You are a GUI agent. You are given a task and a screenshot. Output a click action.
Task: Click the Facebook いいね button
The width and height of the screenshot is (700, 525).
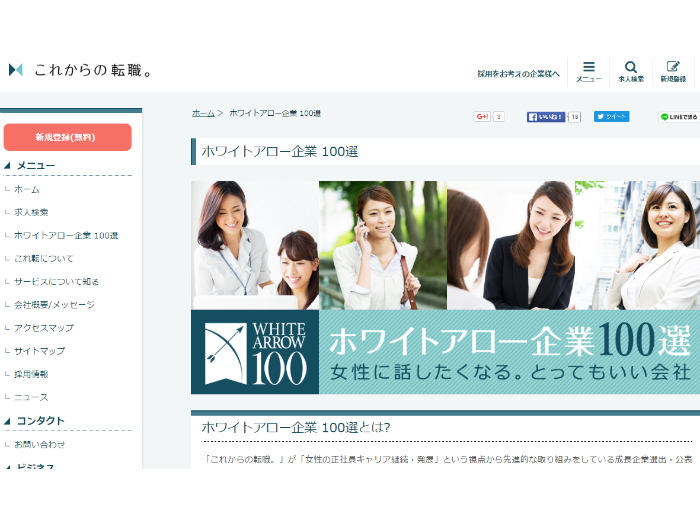(x=546, y=117)
